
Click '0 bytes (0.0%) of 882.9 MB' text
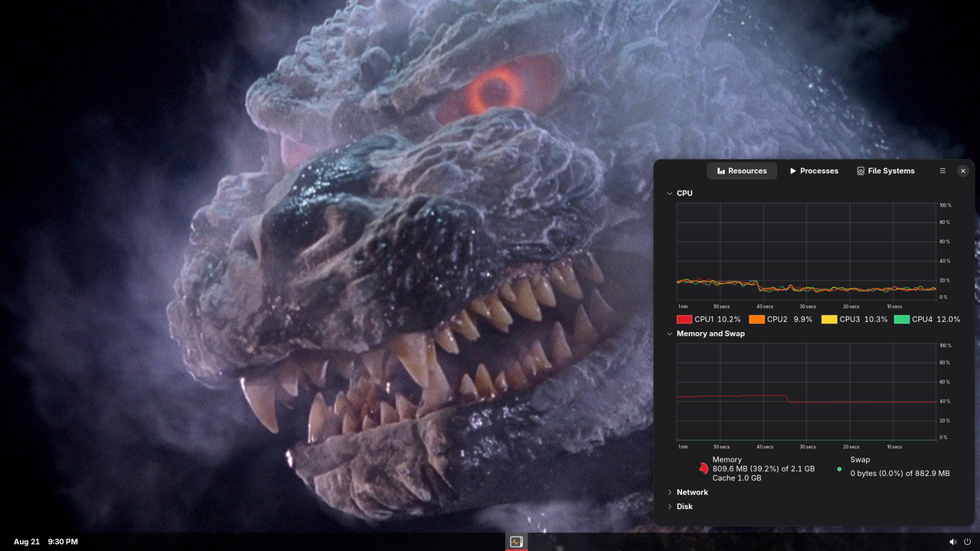tap(900, 474)
